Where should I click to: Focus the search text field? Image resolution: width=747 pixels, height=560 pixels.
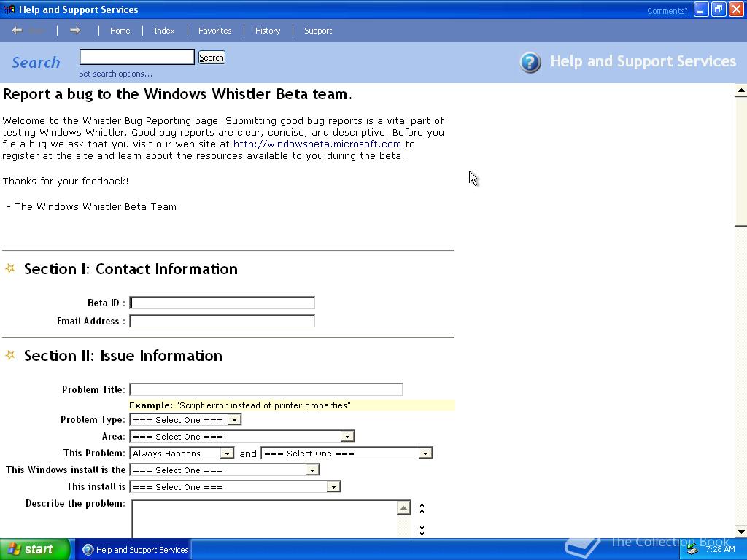(x=136, y=57)
